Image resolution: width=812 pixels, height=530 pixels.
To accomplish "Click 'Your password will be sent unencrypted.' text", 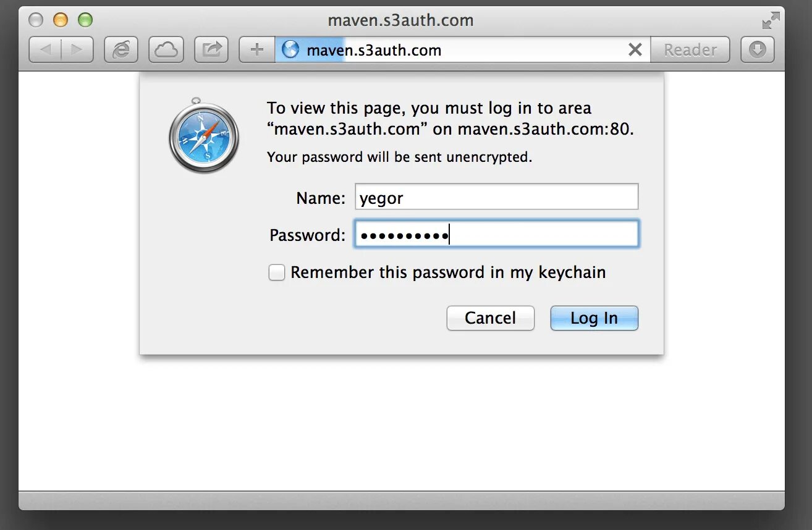I will [x=399, y=157].
